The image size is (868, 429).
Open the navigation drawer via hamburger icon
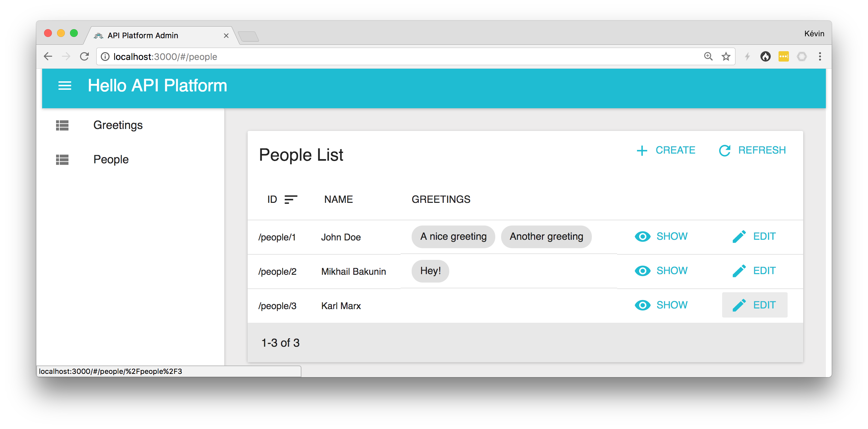click(x=65, y=86)
